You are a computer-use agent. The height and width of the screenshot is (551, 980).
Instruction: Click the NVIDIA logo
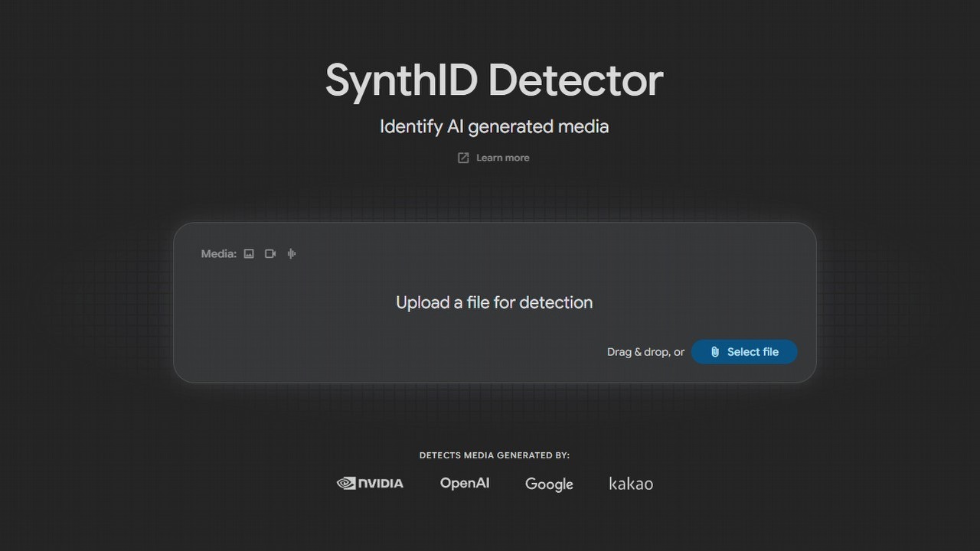(x=370, y=483)
